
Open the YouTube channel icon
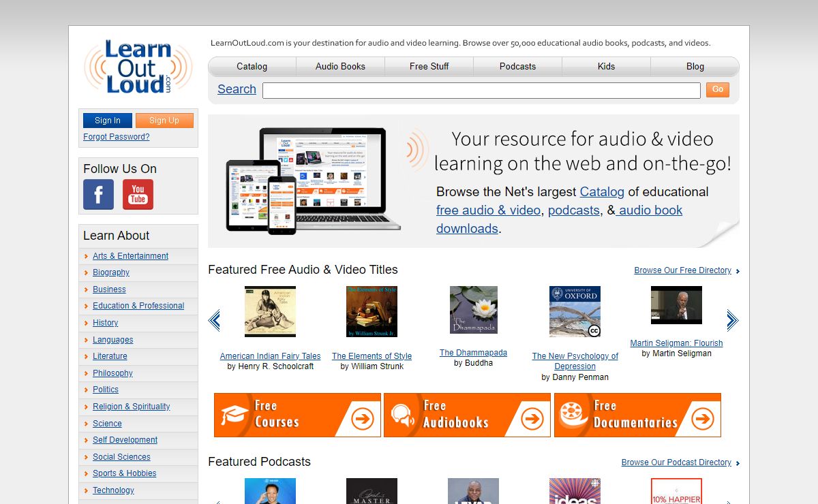(x=138, y=195)
